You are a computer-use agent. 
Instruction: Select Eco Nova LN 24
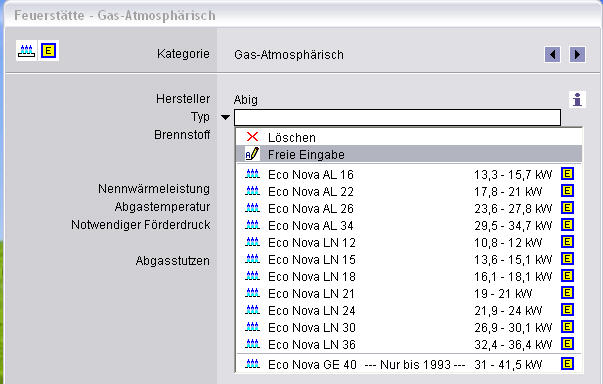click(x=409, y=310)
